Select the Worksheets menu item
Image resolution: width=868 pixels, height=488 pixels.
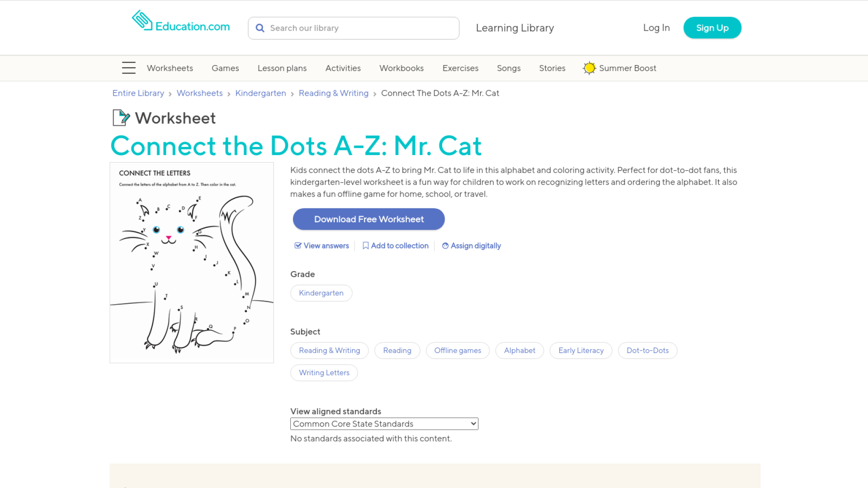click(170, 68)
